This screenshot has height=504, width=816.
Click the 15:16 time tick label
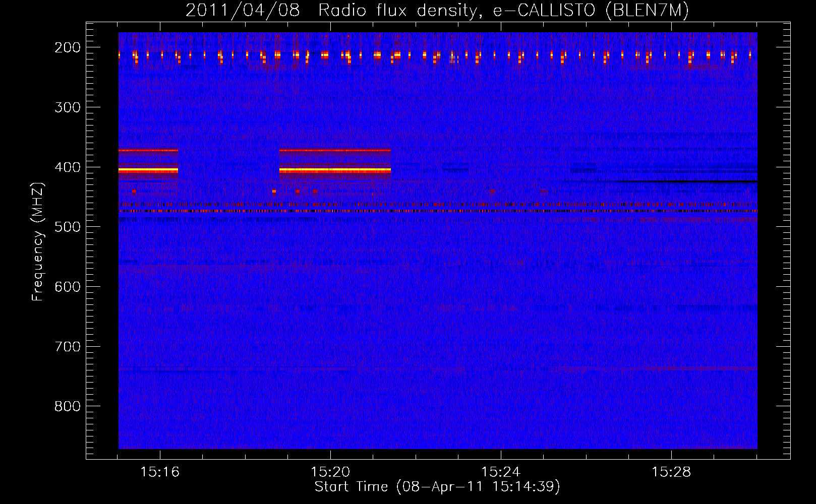pyautogui.click(x=160, y=472)
